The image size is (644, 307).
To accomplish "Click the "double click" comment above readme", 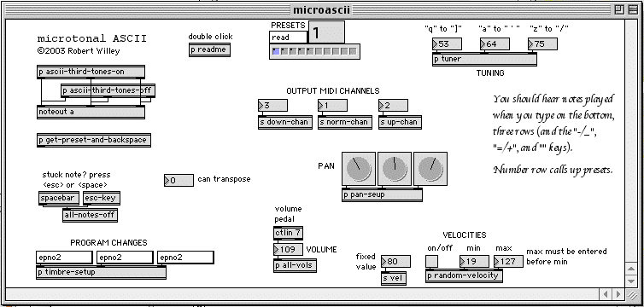I will [x=210, y=37].
